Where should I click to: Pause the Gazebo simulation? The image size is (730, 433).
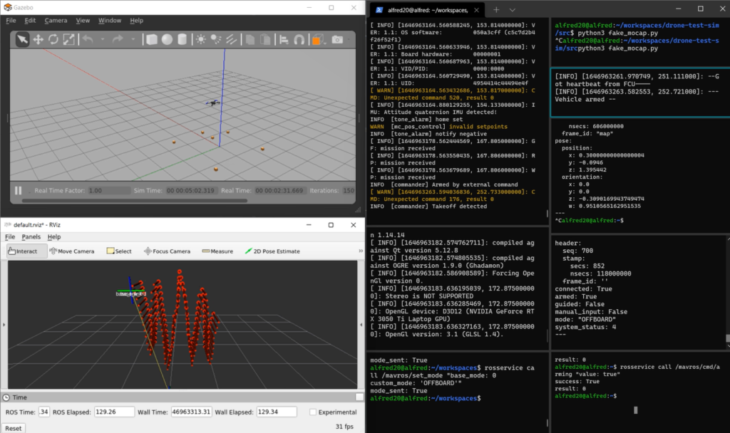pos(18,190)
